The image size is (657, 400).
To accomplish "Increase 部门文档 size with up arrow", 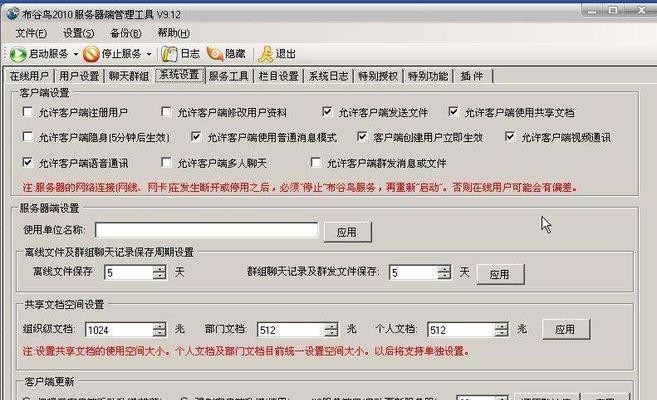I will coord(331,326).
